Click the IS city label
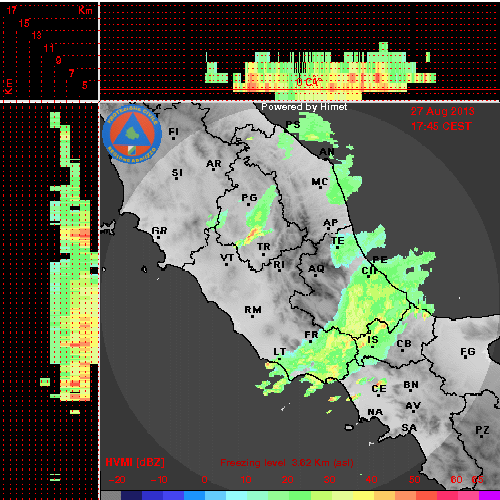This screenshot has height=500, width=500. (373, 340)
